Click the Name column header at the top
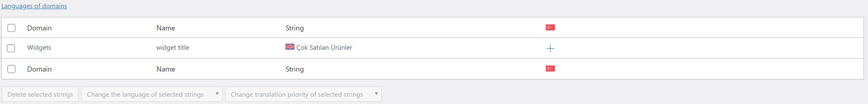Image resolution: width=868 pixels, height=104 pixels. pos(166,28)
